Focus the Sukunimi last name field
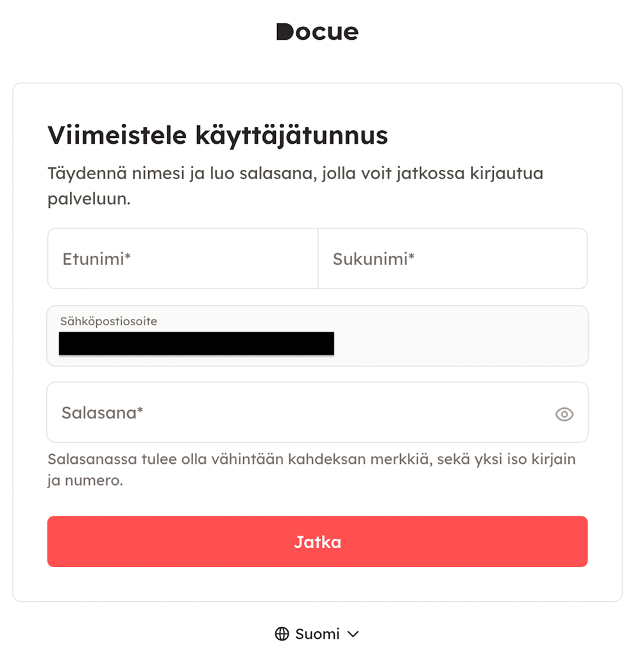Screen dimensions: 644x662 pyautogui.click(x=452, y=259)
